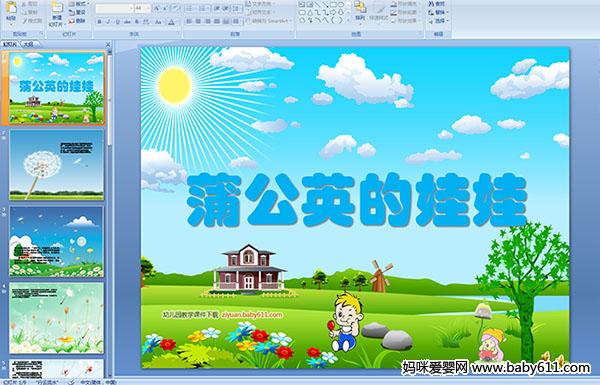This screenshot has height=385, width=600.
Task: Click the Arrange icon in the drawing group
Action: point(360,11)
